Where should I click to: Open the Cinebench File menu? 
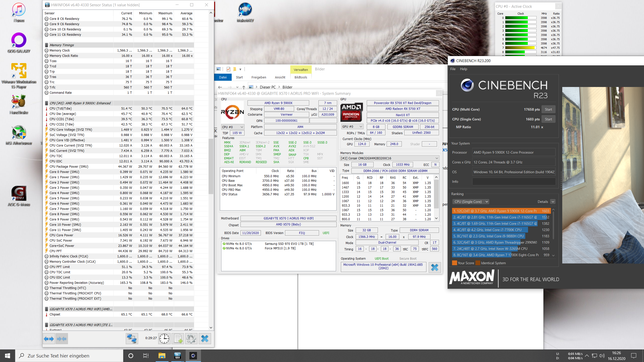(453, 69)
